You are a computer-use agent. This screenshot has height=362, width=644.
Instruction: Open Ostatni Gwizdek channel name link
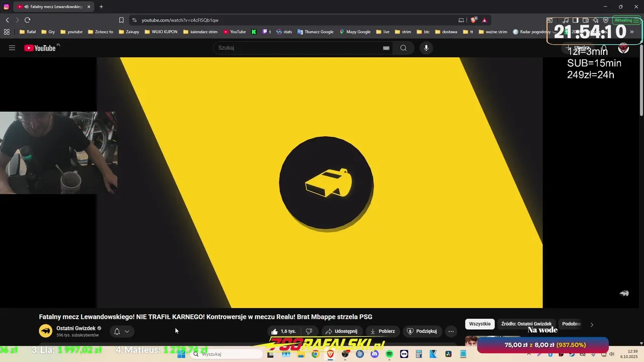[75, 328]
